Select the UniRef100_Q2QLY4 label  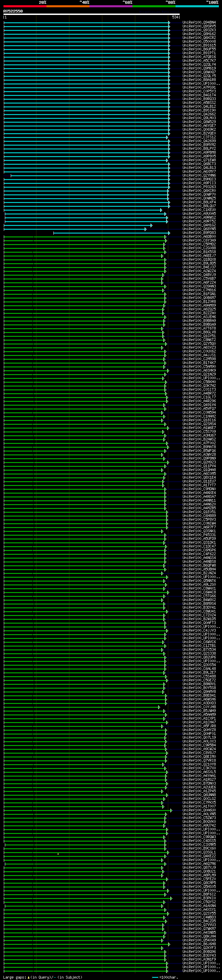coord(199,65)
